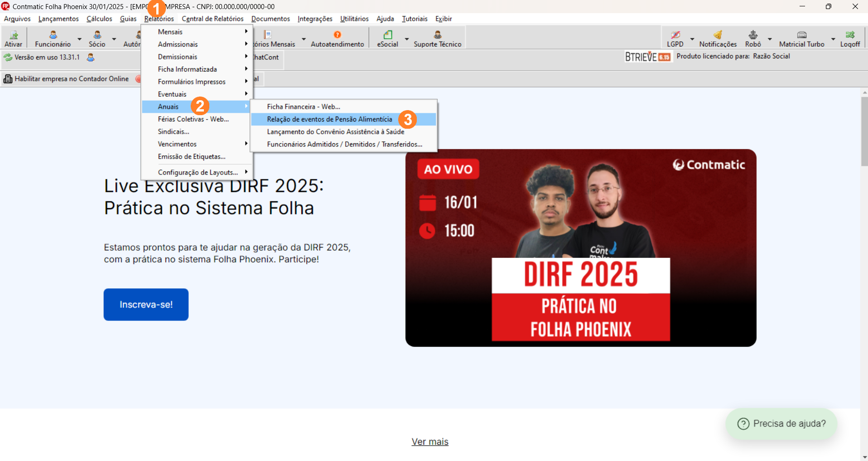The image size is (868, 461).
Task: Click the green version update icon
Action: (x=8, y=58)
